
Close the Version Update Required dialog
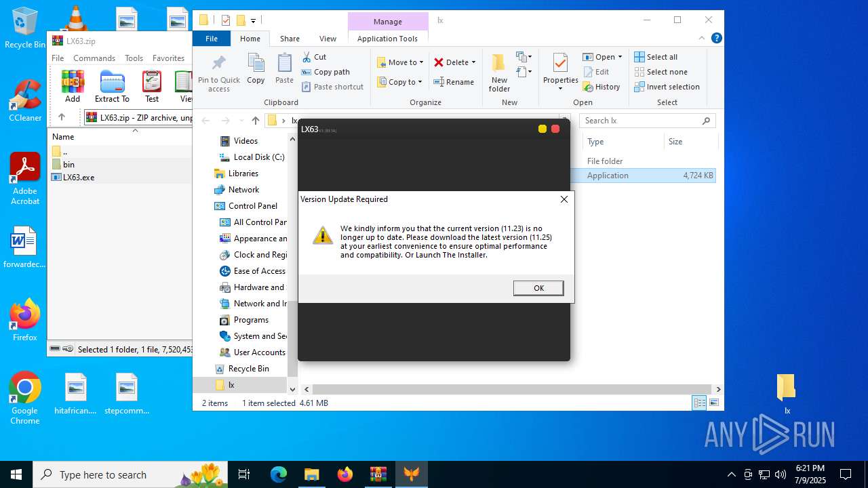(564, 199)
